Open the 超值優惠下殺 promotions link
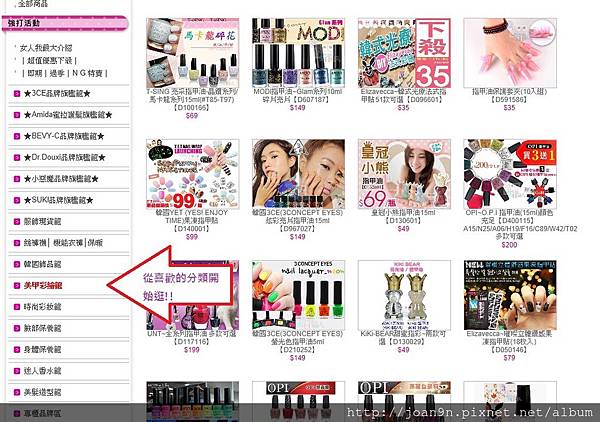The image size is (600, 422). click(x=49, y=60)
